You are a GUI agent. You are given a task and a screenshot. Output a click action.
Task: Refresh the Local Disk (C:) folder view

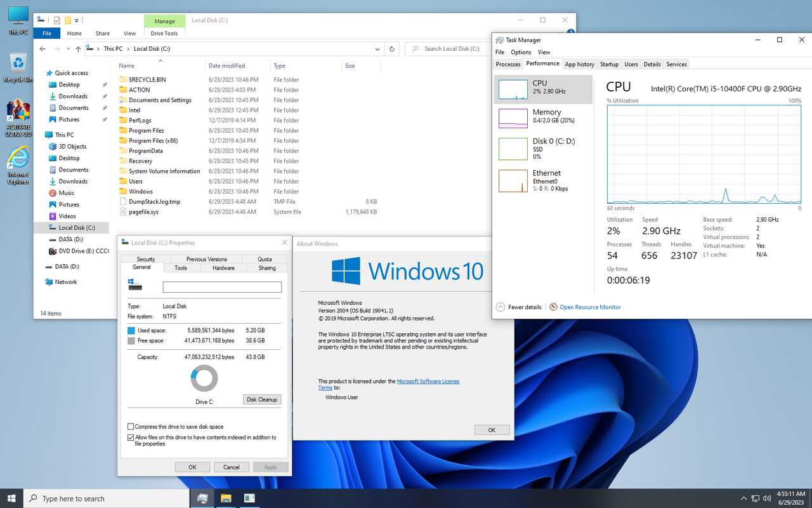(x=392, y=49)
